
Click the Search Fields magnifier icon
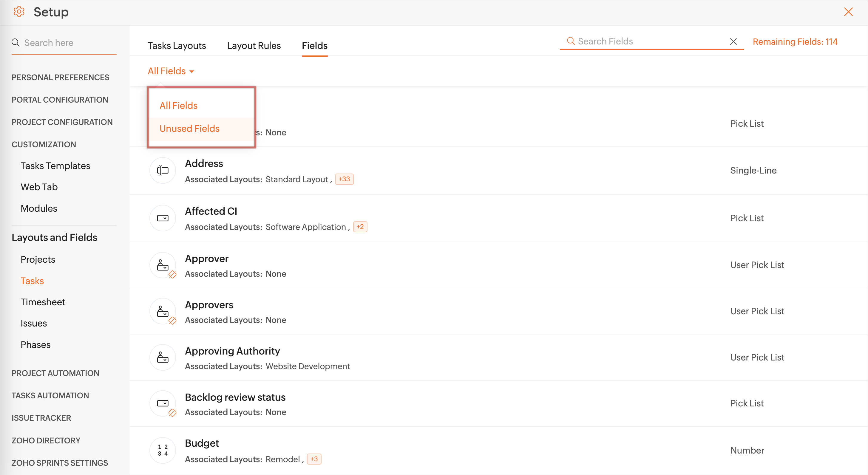pyautogui.click(x=571, y=41)
